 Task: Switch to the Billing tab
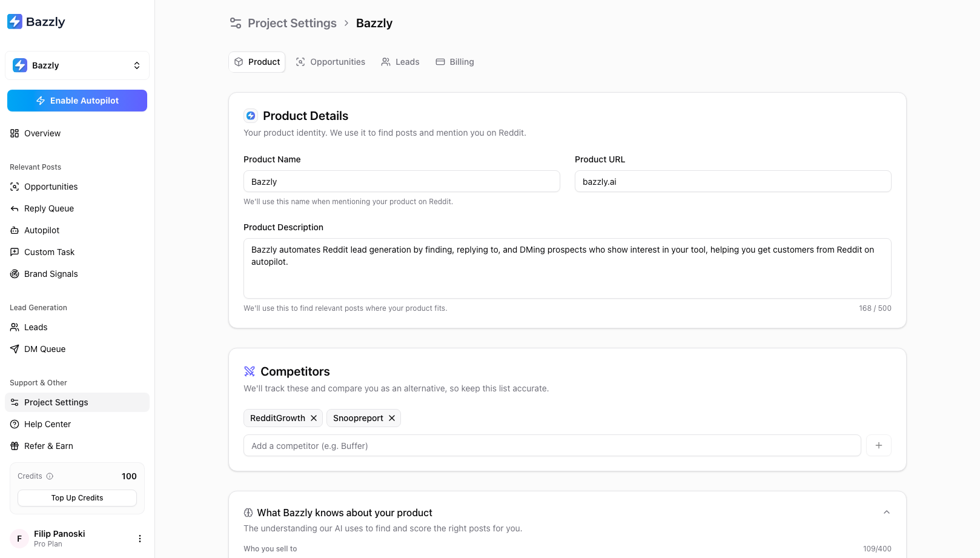(x=455, y=62)
